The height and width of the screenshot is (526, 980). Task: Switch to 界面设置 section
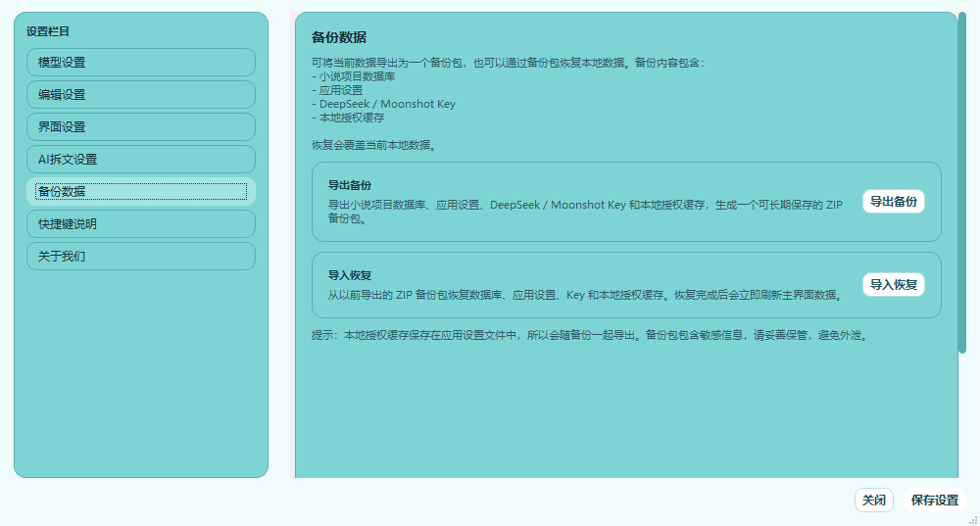pyautogui.click(x=140, y=126)
